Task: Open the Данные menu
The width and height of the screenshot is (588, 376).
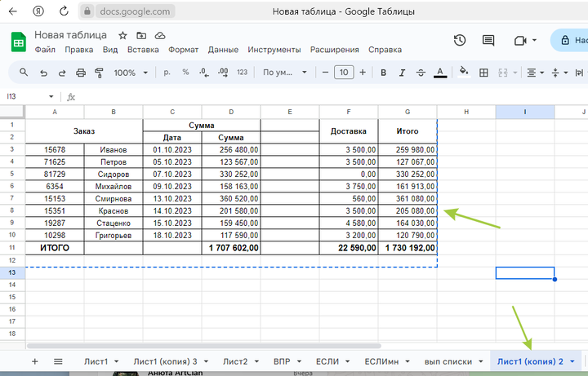Action: tap(223, 50)
